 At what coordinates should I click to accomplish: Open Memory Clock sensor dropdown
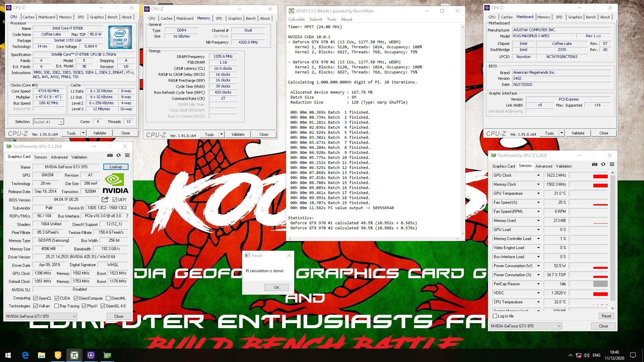(538, 184)
